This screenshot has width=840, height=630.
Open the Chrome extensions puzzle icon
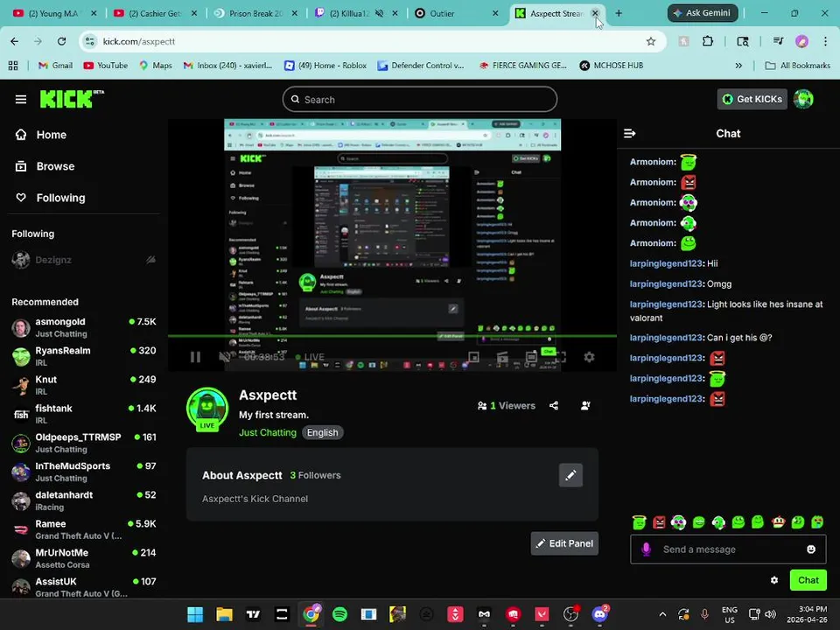[708, 41]
